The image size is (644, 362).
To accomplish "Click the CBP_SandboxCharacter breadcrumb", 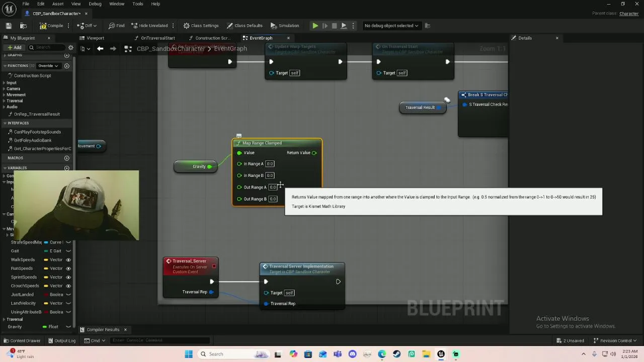I will (171, 49).
